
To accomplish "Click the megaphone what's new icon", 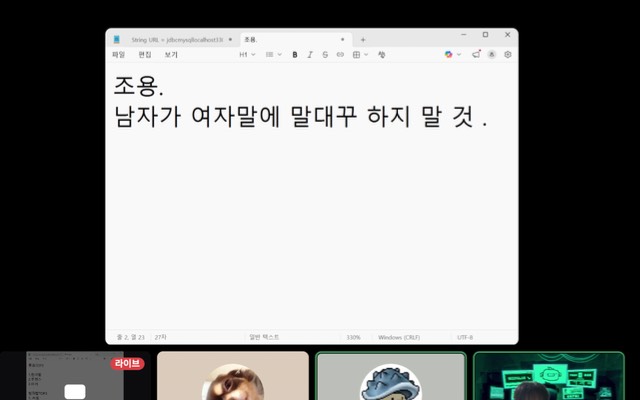I will [x=476, y=54].
